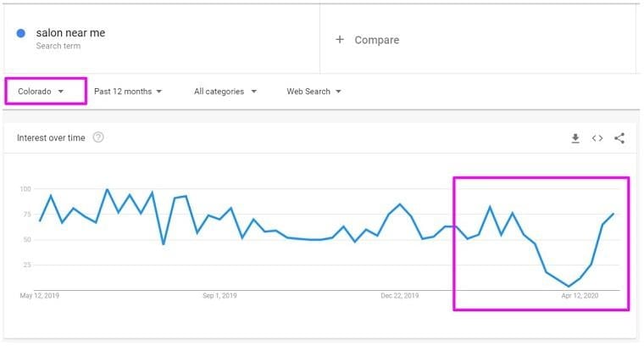Screen dimensions: 644x346
Task: Click the blue dot beside salon near me
Action: 21,33
